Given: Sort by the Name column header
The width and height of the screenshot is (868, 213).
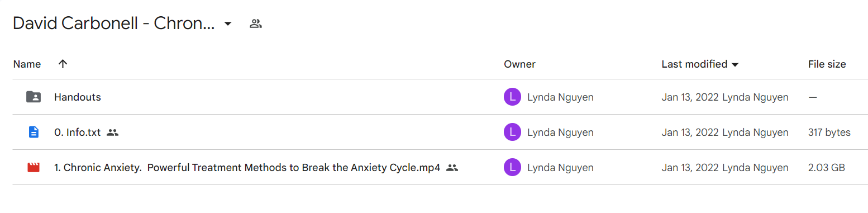Looking at the screenshot, I should (x=27, y=64).
